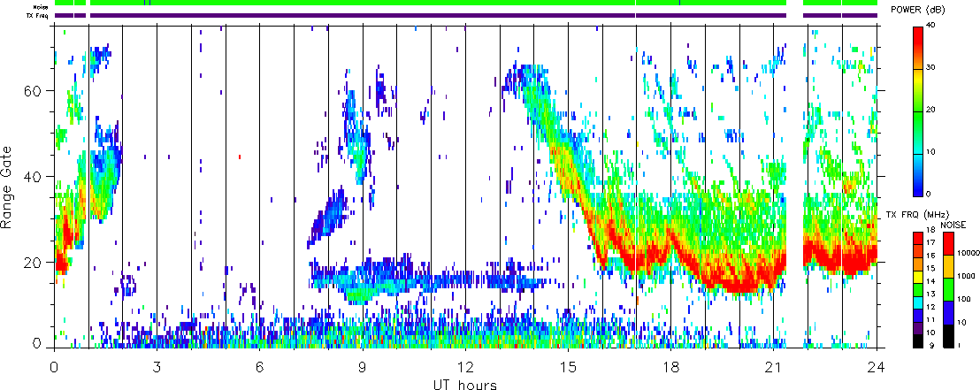Screen dimensions: 980x390
Task: Pick the yellow swatch in TX FRQ legend
Action: 918,278
